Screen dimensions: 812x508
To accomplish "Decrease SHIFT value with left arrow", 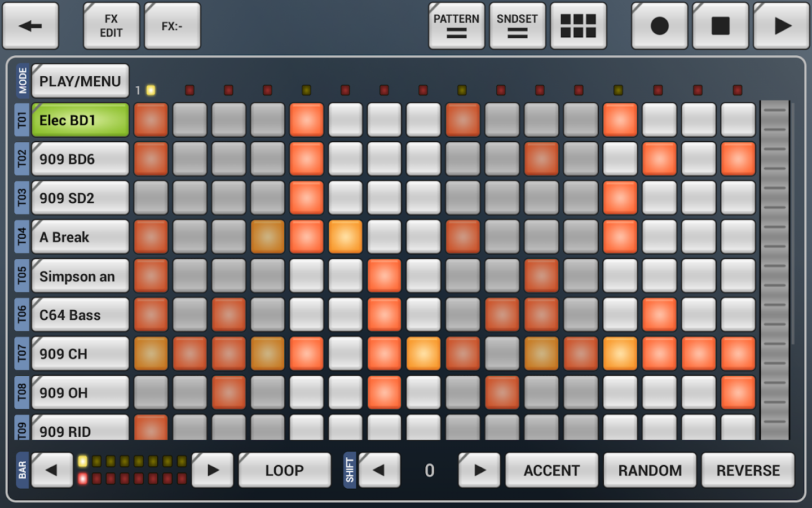I will click(379, 470).
